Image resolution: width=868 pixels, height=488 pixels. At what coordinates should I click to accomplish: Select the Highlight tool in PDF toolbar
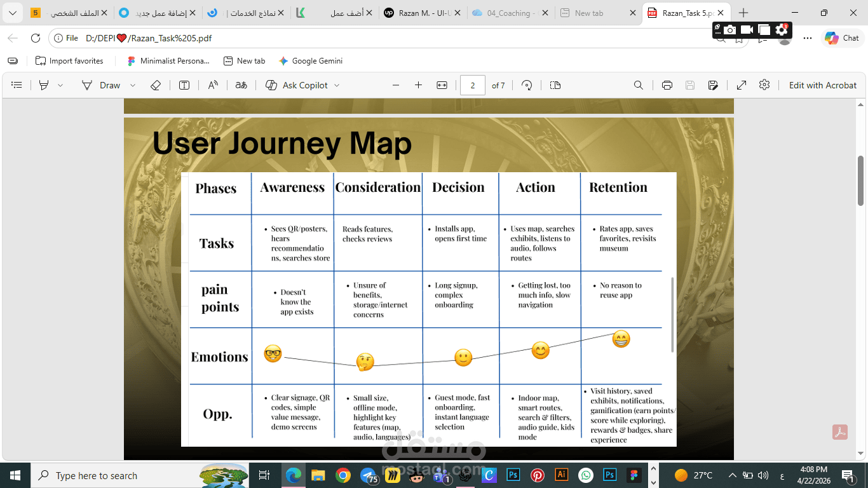pos(44,85)
